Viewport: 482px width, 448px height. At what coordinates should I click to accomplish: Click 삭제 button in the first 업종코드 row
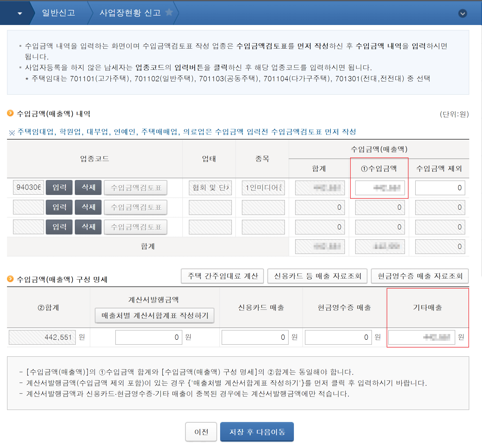pyautogui.click(x=88, y=187)
